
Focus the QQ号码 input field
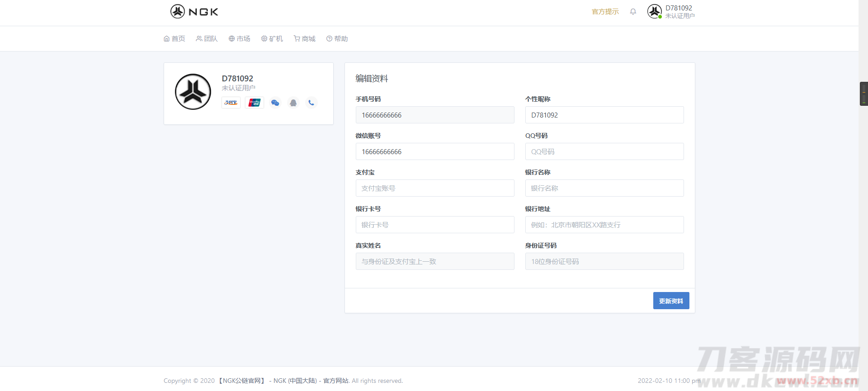pos(604,151)
